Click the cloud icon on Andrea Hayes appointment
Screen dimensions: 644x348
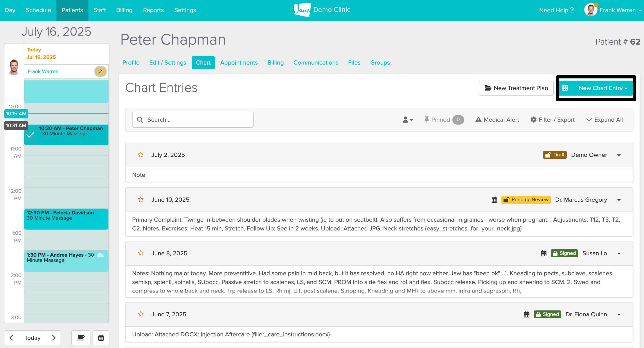[100, 255]
